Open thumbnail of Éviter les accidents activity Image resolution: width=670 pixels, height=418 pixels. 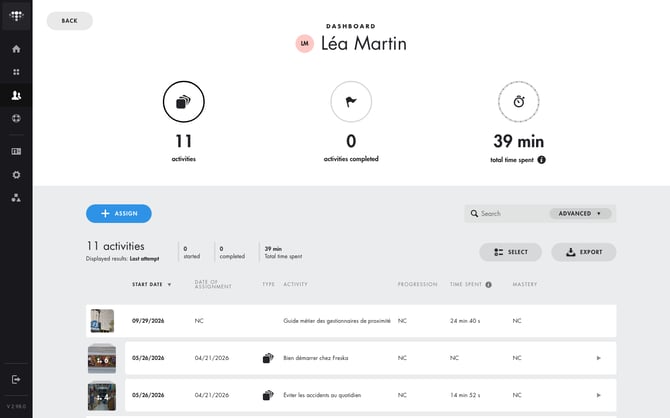click(102, 396)
